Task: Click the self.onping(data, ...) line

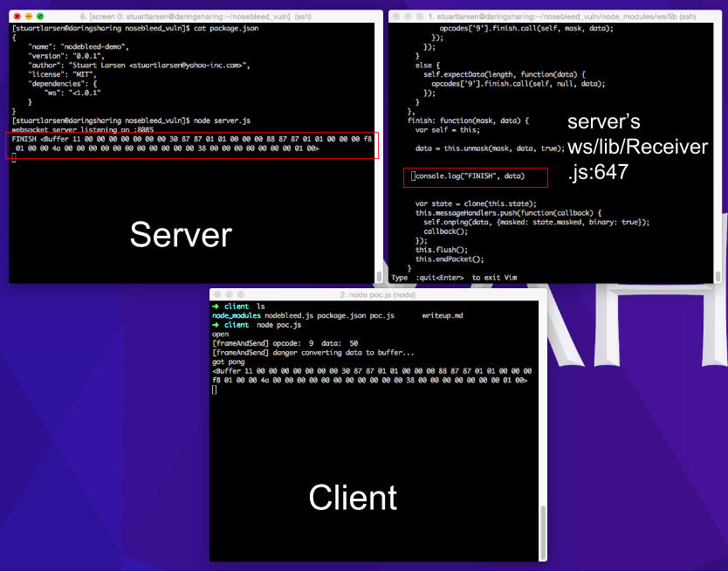Action: click(x=536, y=222)
